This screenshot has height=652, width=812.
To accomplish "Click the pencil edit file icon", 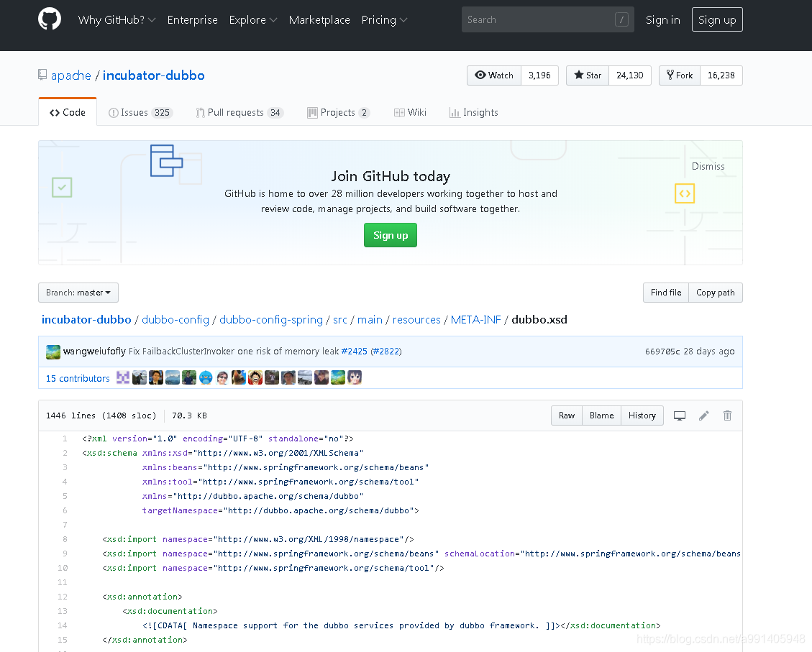I will click(x=704, y=415).
